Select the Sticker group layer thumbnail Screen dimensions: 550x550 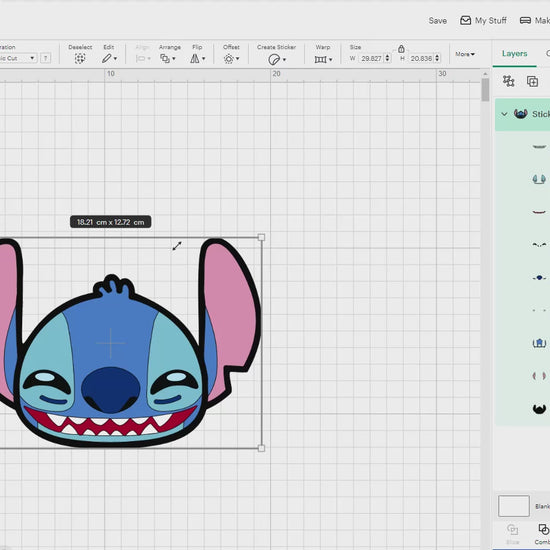521,114
